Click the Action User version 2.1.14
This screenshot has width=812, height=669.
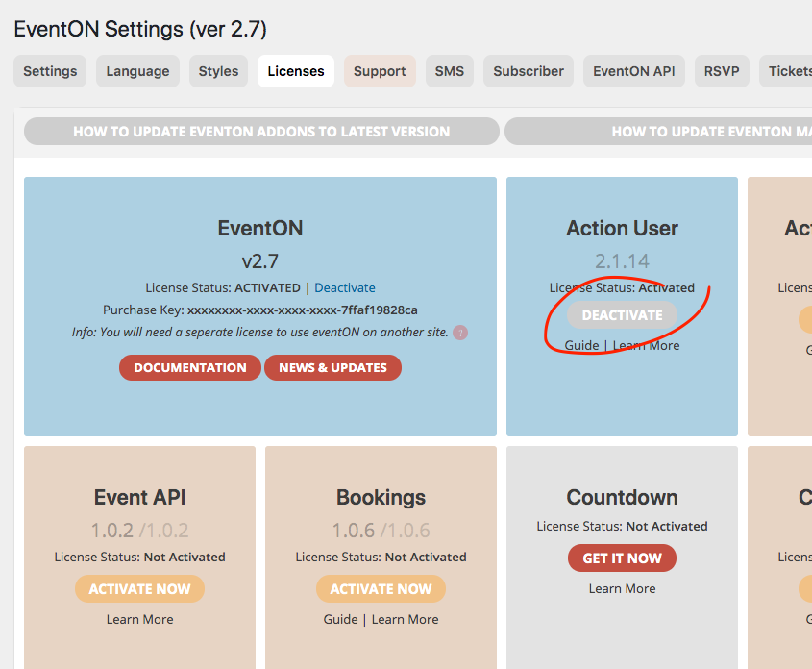(622, 261)
